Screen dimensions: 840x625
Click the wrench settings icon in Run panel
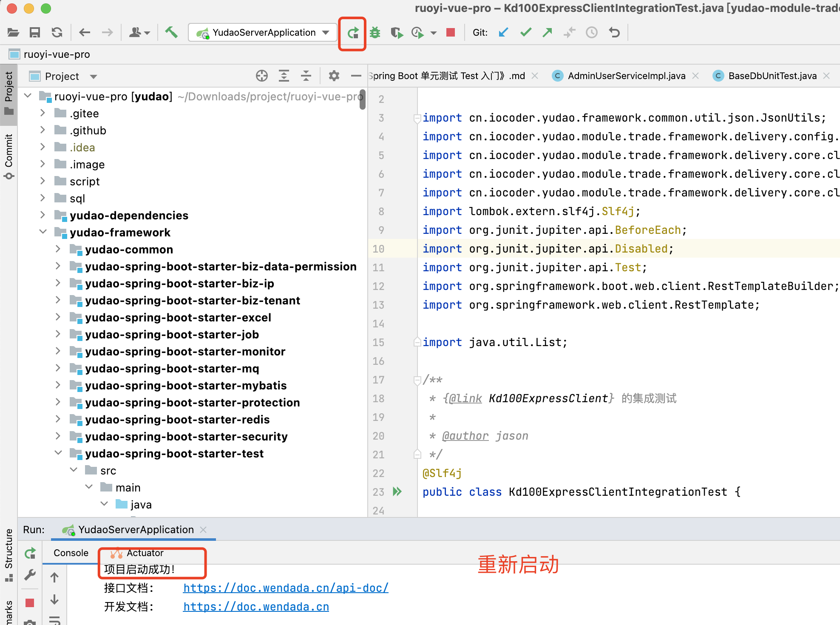tap(30, 575)
